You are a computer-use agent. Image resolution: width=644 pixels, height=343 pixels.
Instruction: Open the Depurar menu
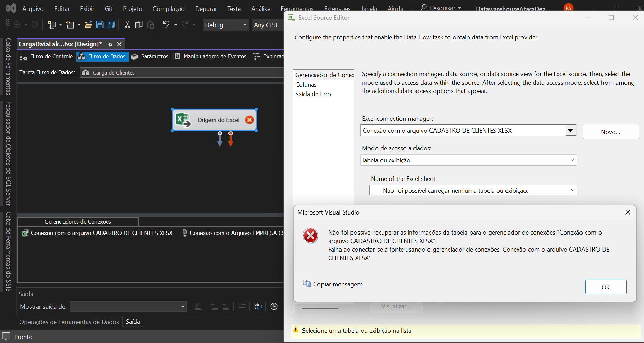[x=206, y=8]
